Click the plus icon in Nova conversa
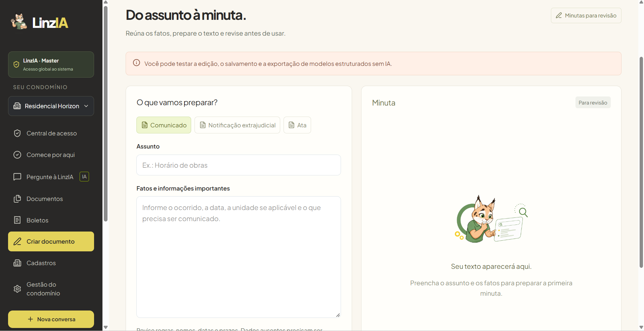This screenshot has width=644, height=331. (31, 319)
